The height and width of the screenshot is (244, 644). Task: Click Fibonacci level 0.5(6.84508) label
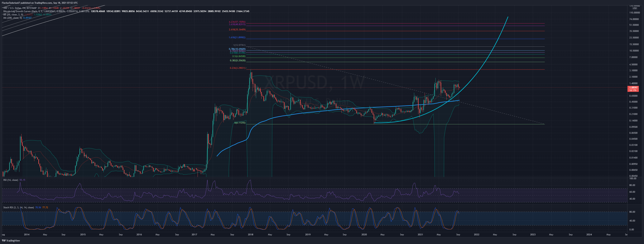pyautogui.click(x=239, y=56)
